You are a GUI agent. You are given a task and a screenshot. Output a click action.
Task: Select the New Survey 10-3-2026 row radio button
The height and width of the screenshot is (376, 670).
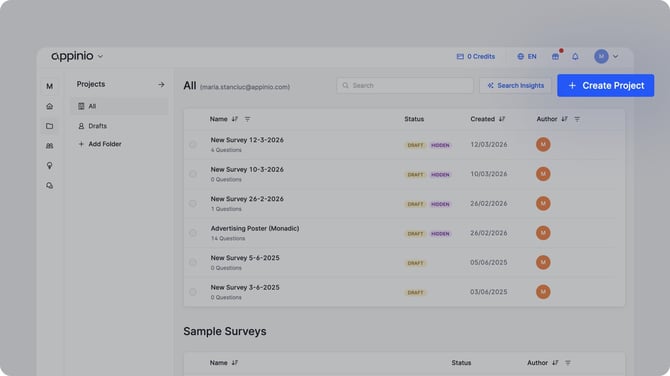click(193, 174)
